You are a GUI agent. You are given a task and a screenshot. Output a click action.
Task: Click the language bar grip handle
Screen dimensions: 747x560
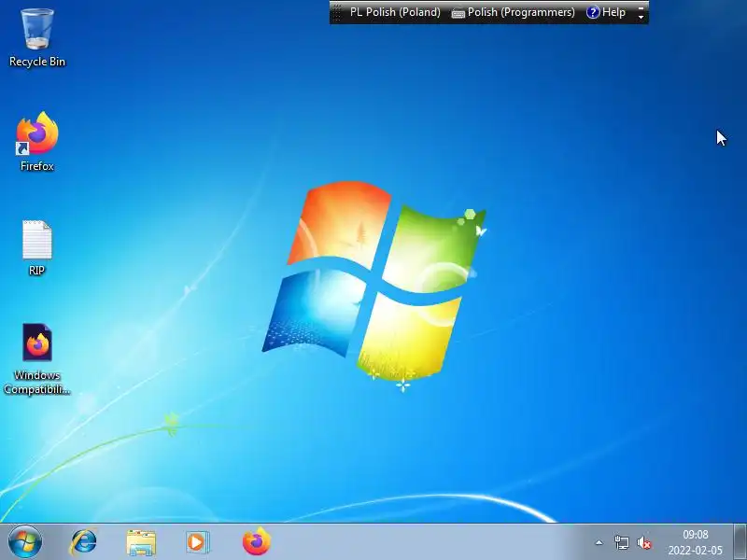pyautogui.click(x=337, y=12)
